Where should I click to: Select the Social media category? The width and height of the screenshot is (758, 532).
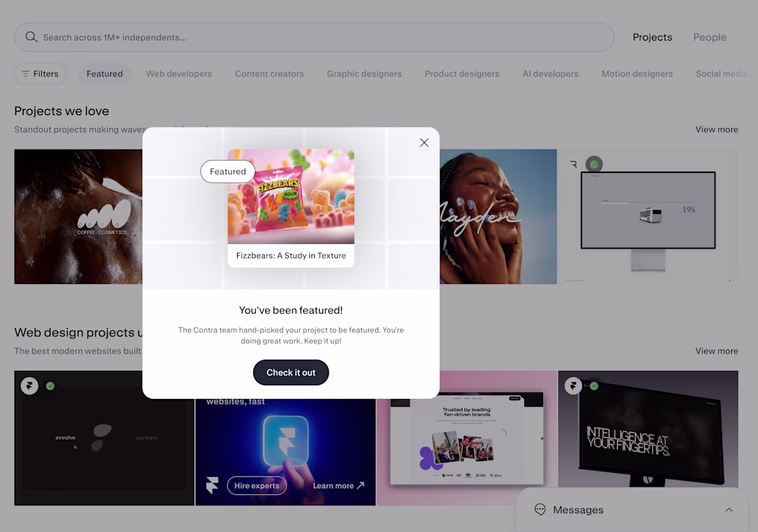pos(724,74)
